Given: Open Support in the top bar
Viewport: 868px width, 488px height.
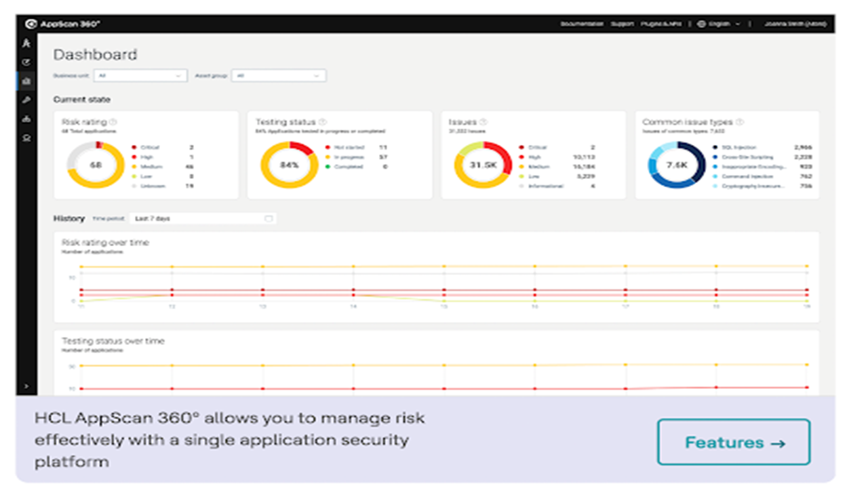Looking at the screenshot, I should (622, 24).
